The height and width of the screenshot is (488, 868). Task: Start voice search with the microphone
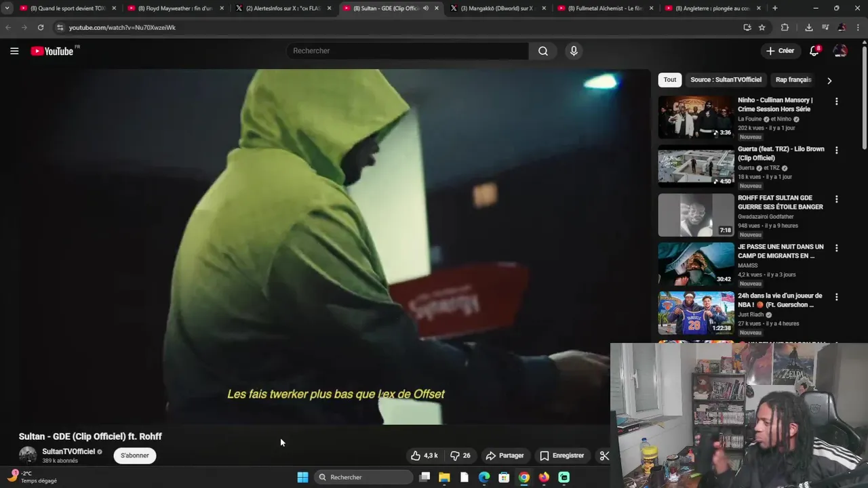click(574, 51)
